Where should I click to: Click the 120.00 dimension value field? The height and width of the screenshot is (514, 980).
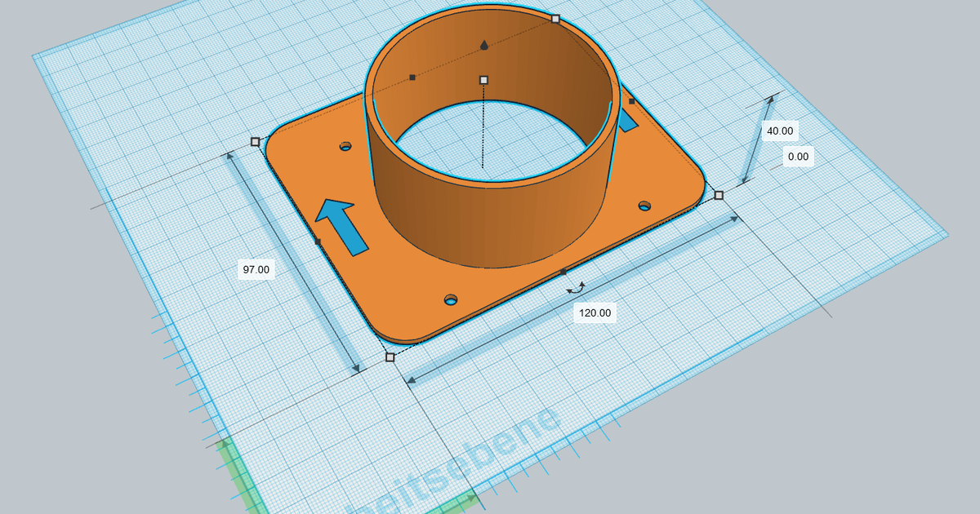[595, 312]
